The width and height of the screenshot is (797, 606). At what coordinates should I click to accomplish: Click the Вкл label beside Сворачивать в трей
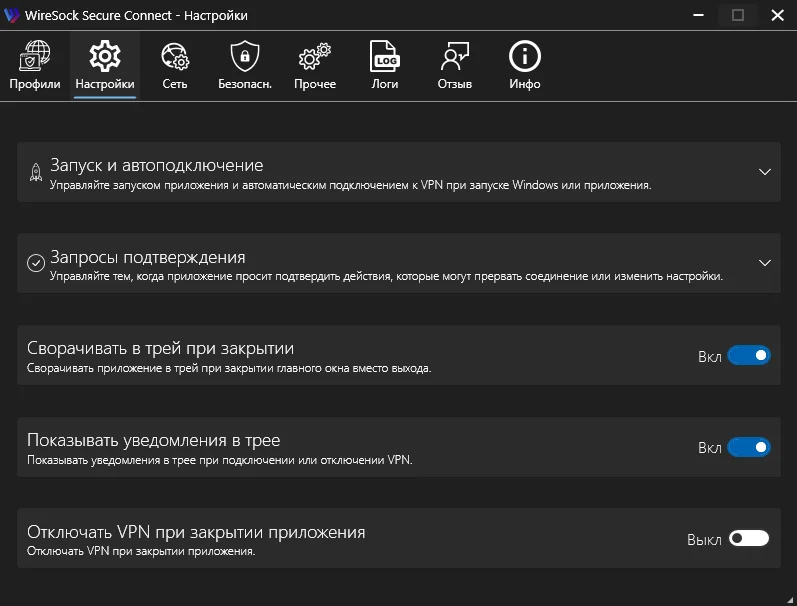point(710,357)
